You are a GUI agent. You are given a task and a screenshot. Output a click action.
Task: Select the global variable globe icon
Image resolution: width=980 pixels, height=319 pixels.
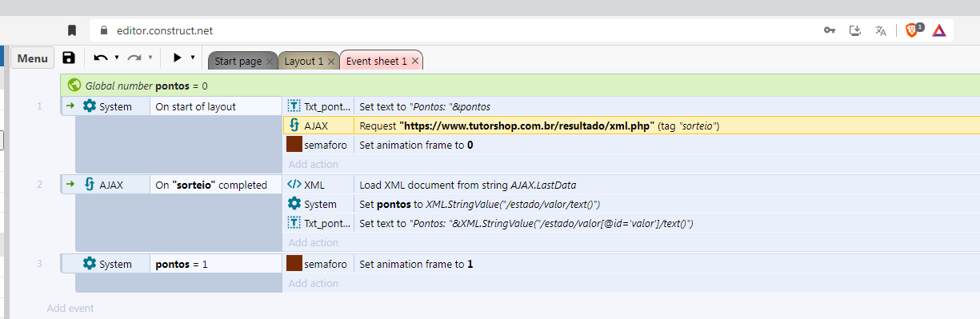(x=74, y=85)
